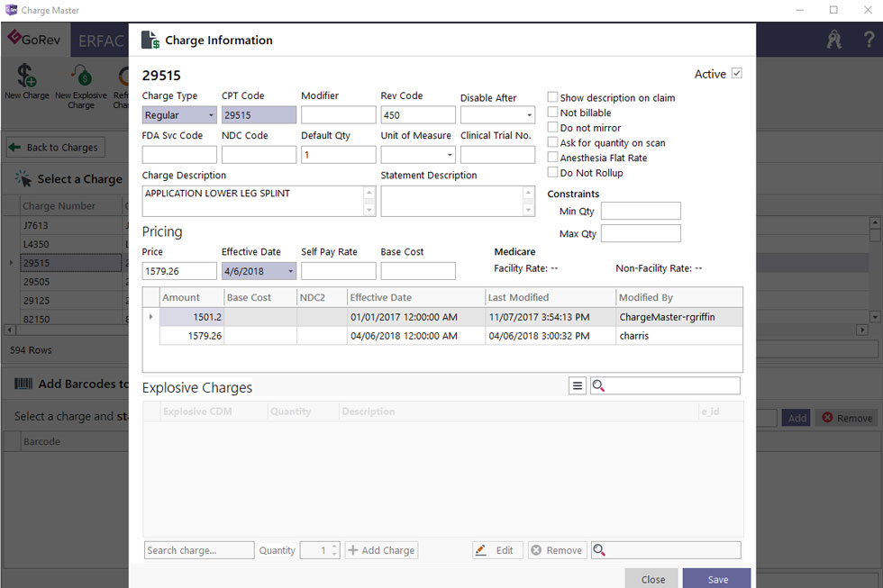Click the Close button
This screenshot has width=883, height=588.
click(x=653, y=579)
